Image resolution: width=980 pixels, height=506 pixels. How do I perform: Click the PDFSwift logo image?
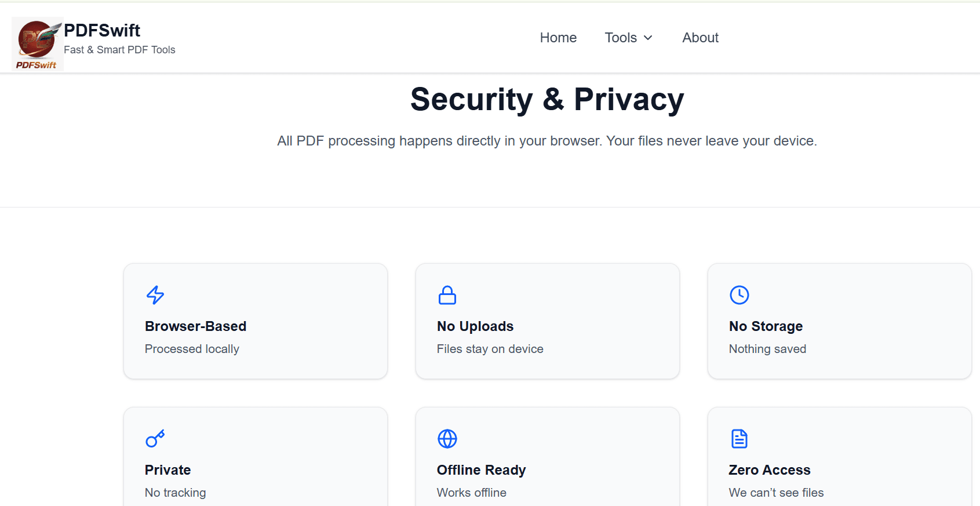[x=38, y=44]
